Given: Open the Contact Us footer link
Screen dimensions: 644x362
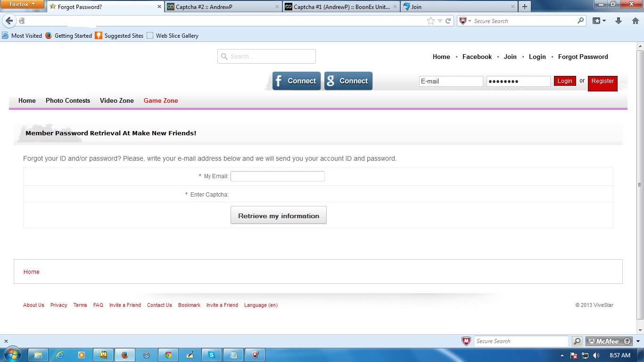Looking at the screenshot, I should point(159,305).
